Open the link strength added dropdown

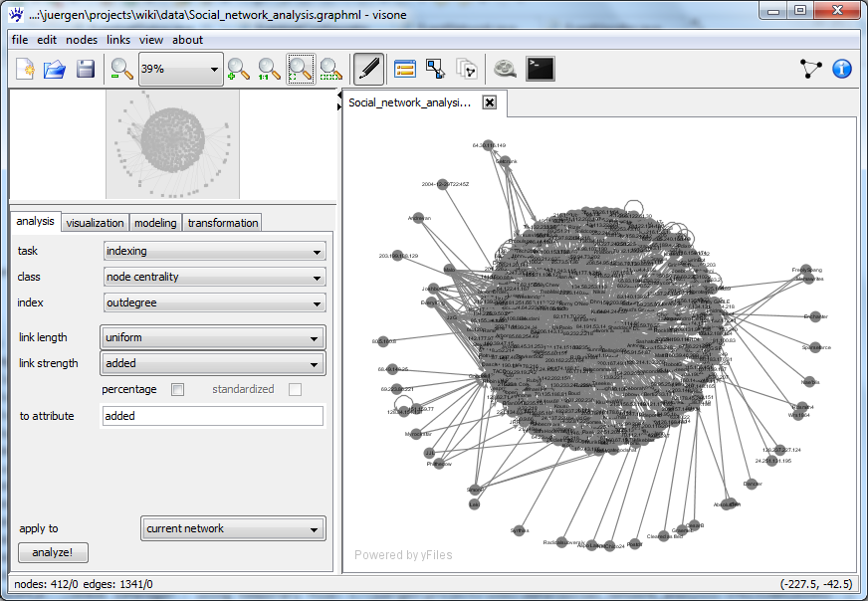click(213, 363)
